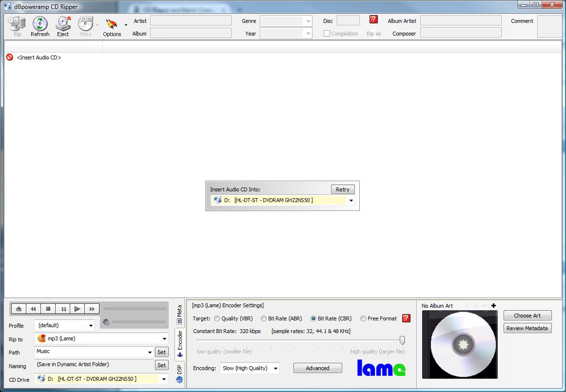Click plus icon to add album art

(x=493, y=305)
